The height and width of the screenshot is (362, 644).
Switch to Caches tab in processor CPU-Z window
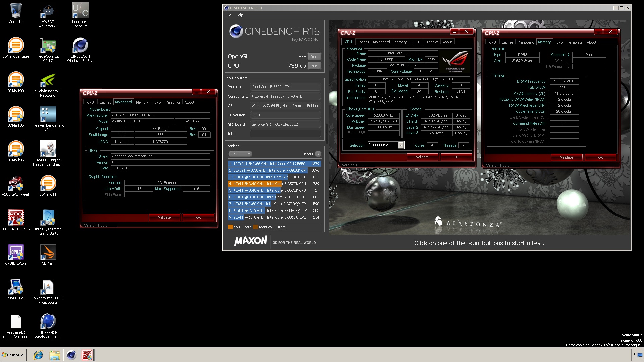point(363,42)
